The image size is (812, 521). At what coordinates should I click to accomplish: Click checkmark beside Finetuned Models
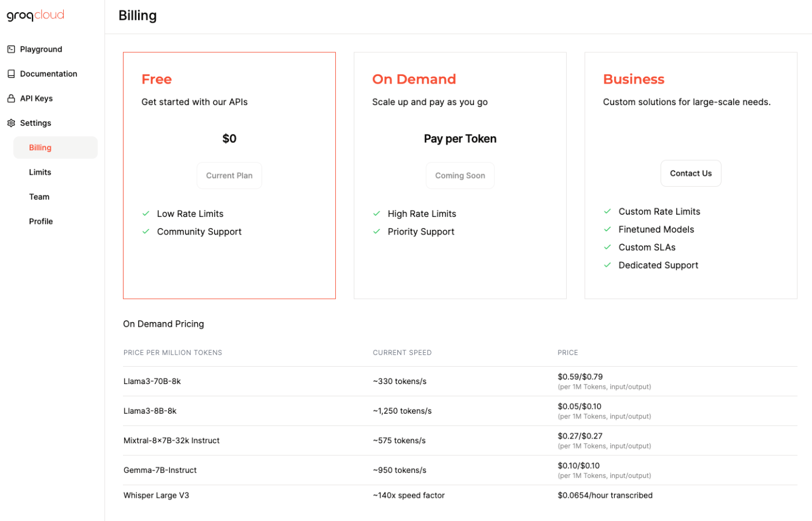click(x=608, y=229)
